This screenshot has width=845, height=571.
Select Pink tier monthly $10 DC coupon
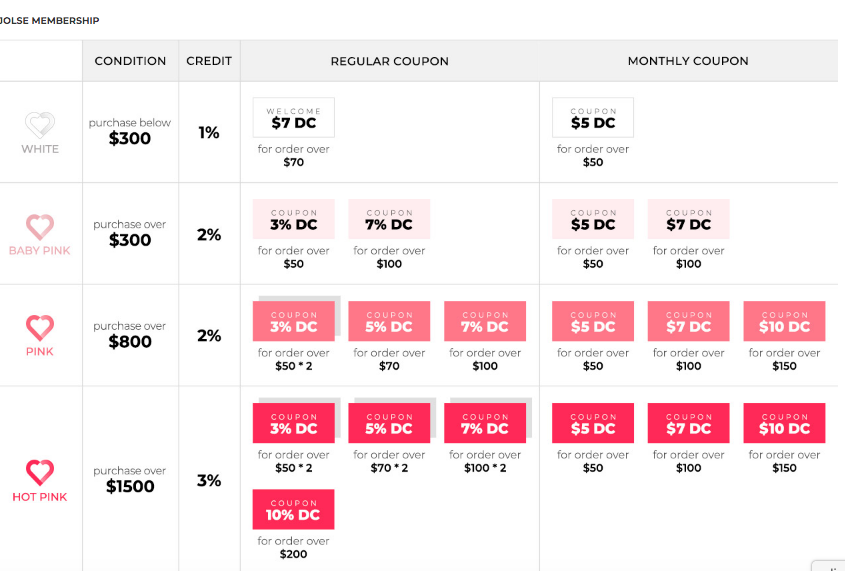coord(784,321)
